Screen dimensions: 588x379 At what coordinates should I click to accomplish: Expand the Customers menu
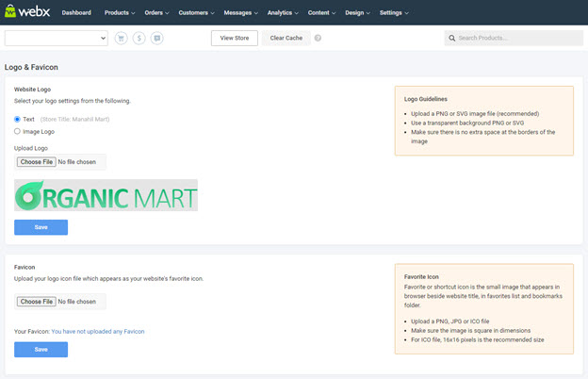click(x=196, y=13)
